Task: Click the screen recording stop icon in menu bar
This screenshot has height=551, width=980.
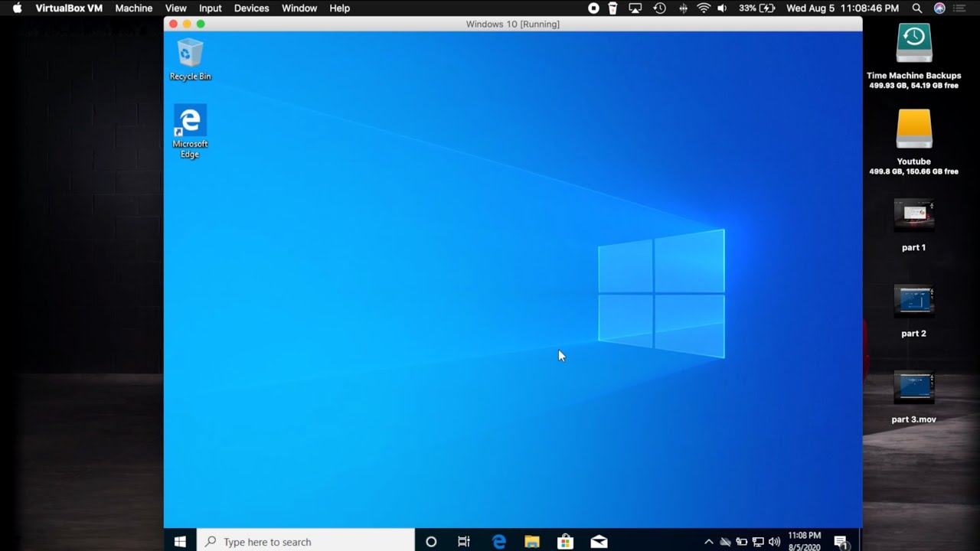Action: point(593,8)
